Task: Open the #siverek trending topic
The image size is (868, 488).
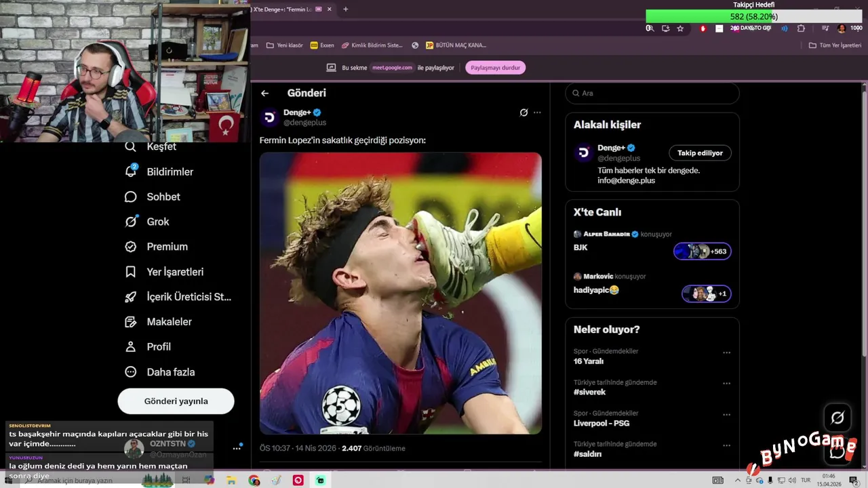Action: (x=589, y=392)
